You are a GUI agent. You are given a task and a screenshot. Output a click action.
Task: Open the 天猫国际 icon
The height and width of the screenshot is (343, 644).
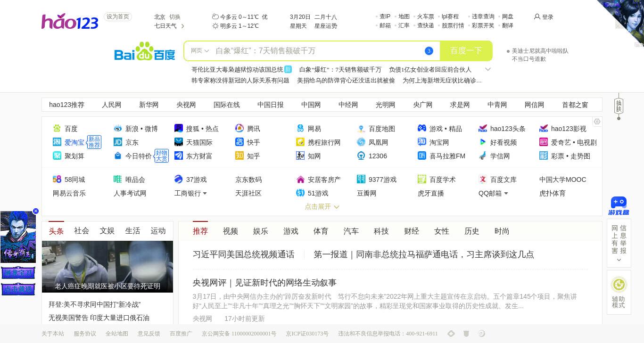coord(179,142)
